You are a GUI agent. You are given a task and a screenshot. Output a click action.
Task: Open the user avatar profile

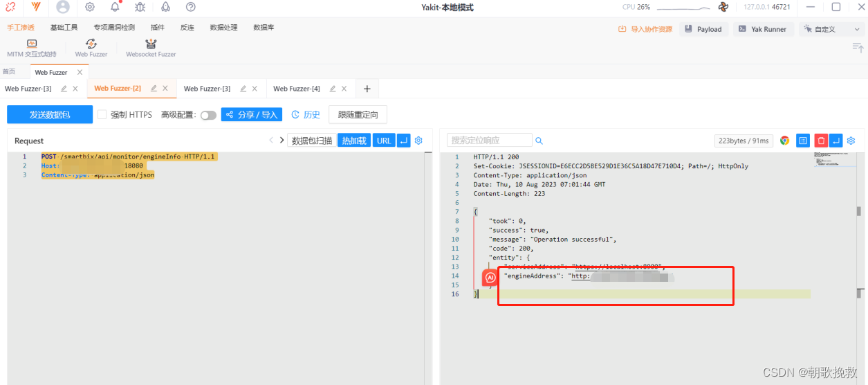pos(63,7)
